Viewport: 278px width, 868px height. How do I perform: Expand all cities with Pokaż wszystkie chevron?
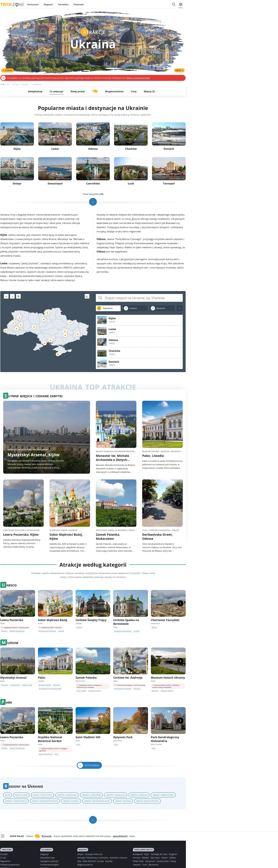(93, 202)
